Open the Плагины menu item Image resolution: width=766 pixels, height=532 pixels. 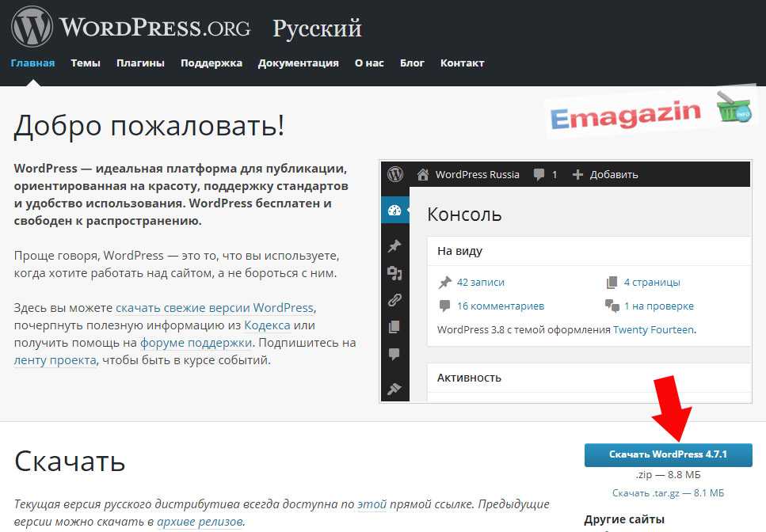141,63
